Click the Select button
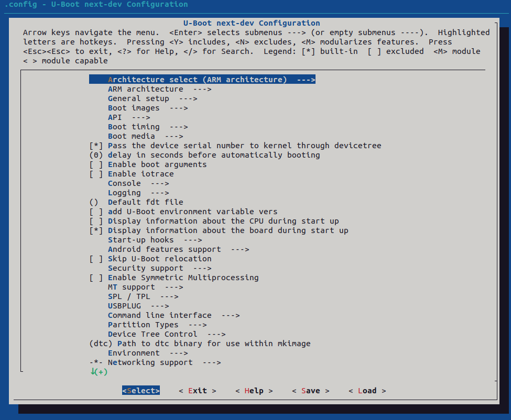Screen dimensions: 511x420 (141, 391)
